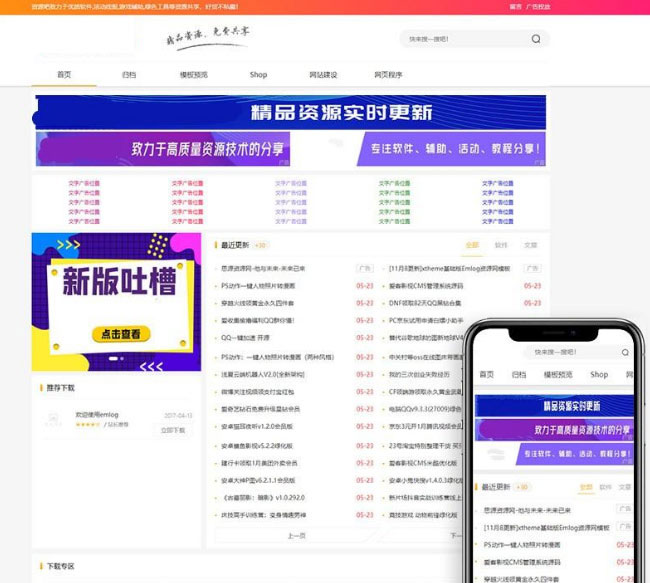This screenshot has width=650, height=583.
Task: Click the search magnifier icon in the header
Action: pyautogui.click(x=535, y=40)
